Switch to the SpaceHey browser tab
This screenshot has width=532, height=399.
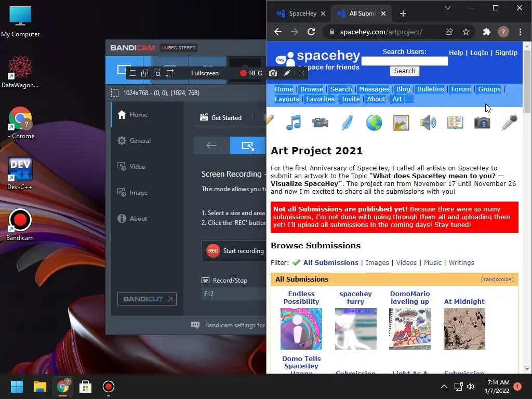tap(297, 14)
